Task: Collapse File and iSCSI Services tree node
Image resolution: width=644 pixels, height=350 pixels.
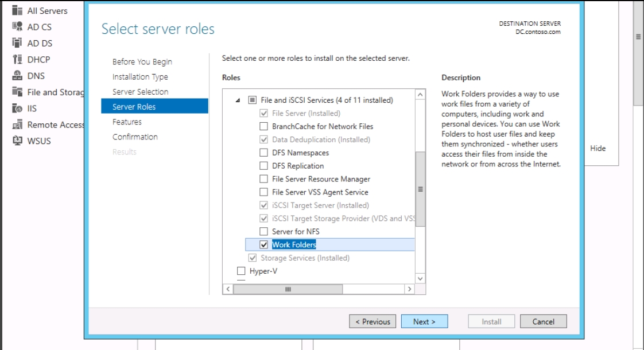Action: click(238, 100)
